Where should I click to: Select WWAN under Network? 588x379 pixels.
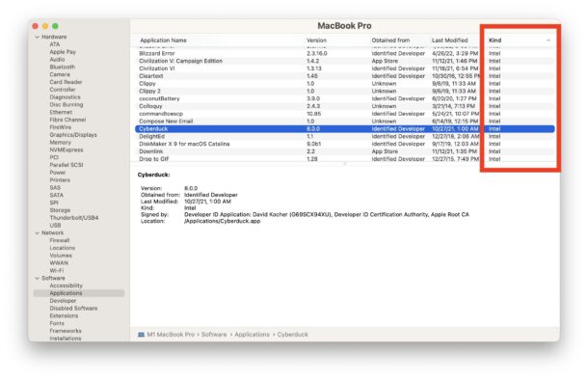click(59, 262)
